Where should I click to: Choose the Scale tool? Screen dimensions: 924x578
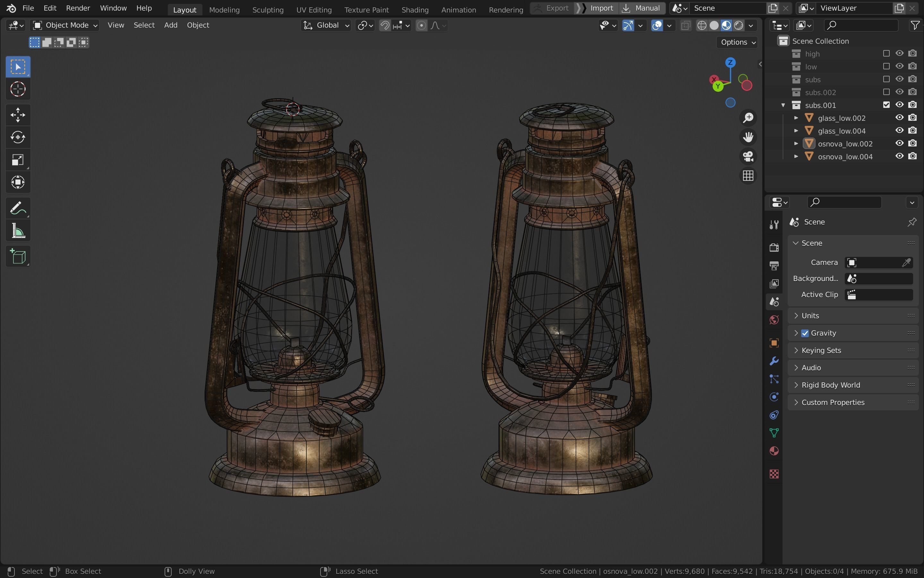click(18, 159)
